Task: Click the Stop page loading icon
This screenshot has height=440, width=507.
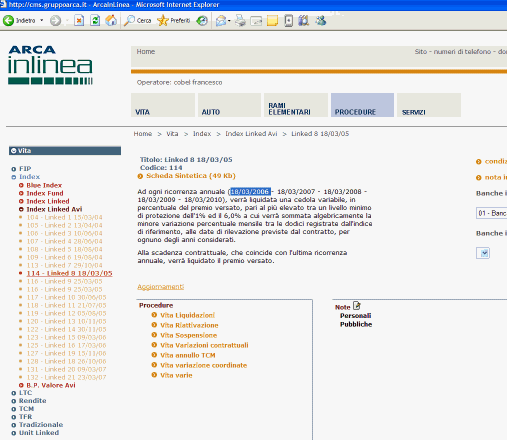Action: click(79, 21)
